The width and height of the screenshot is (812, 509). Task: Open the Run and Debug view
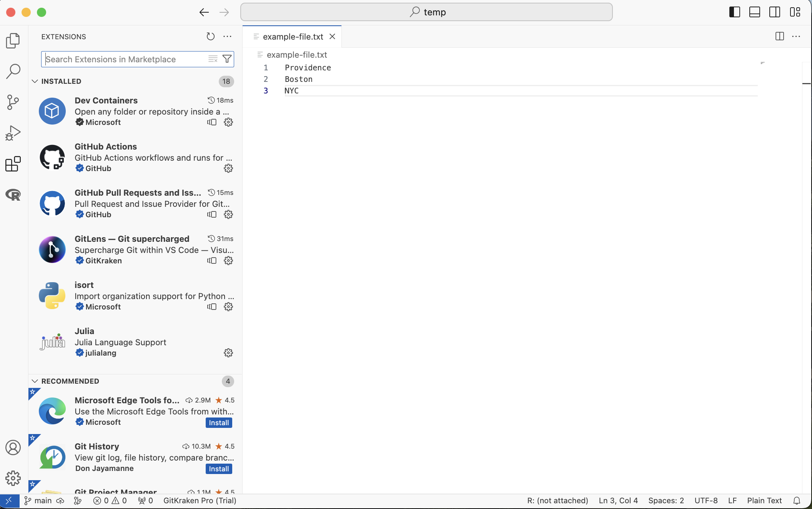click(13, 133)
